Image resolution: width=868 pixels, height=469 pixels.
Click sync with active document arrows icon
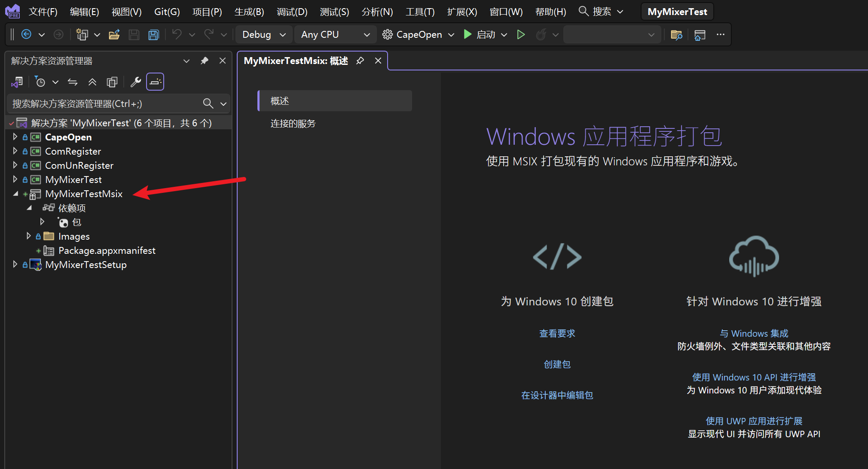point(73,82)
